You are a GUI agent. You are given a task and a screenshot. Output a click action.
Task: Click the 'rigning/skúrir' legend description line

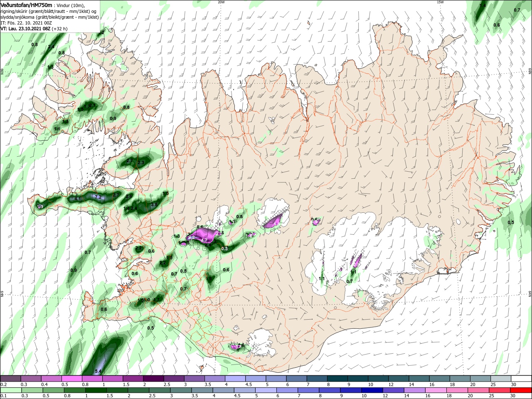[x=49, y=11]
